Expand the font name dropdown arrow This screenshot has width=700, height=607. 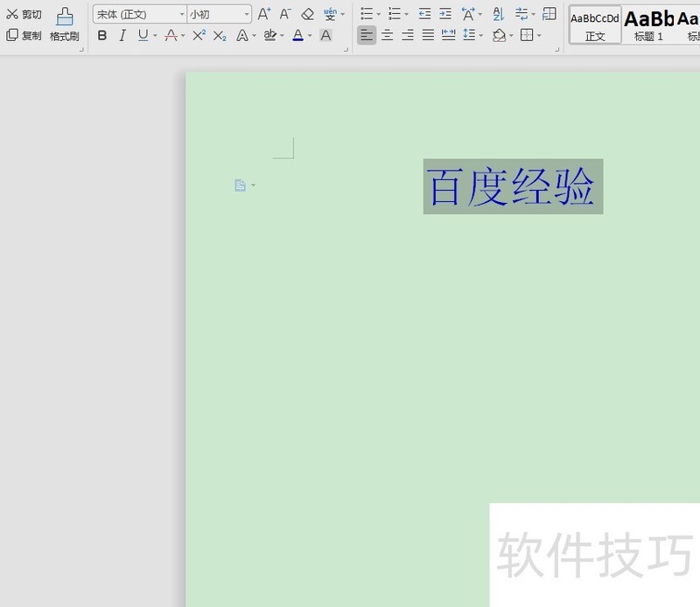(182, 14)
